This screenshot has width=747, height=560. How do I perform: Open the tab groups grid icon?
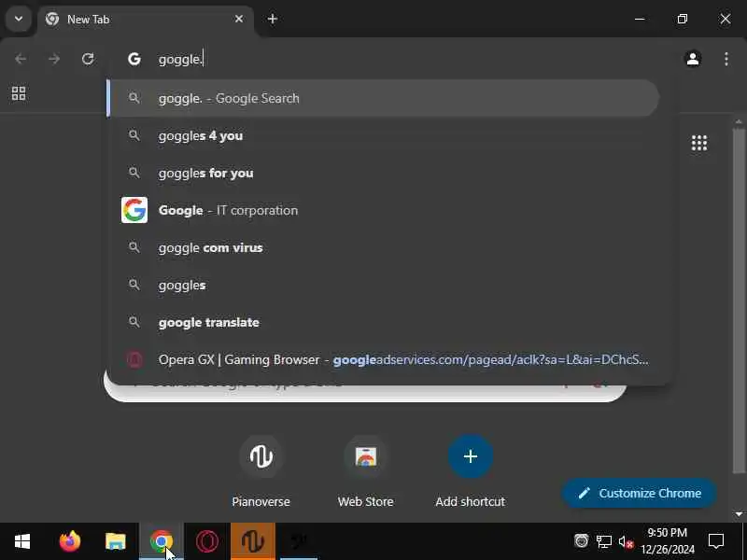click(19, 93)
